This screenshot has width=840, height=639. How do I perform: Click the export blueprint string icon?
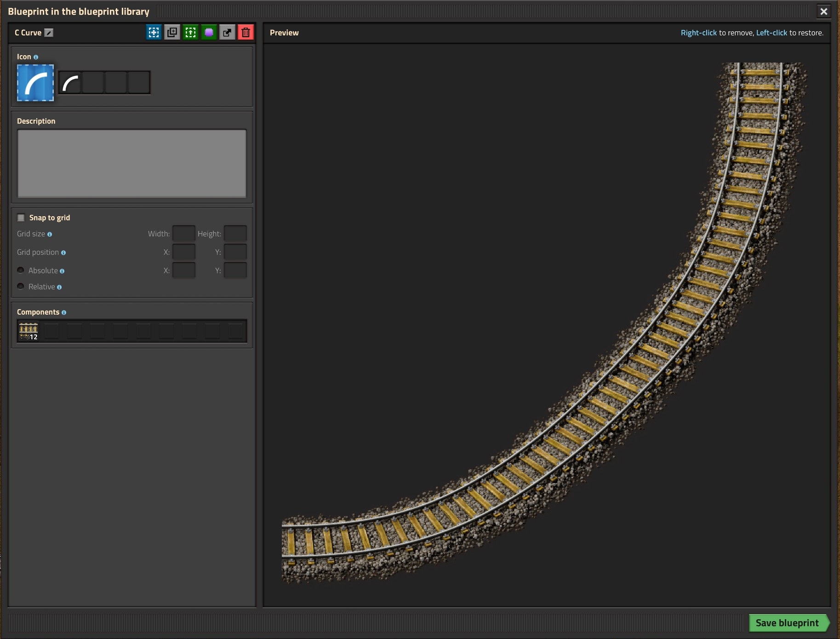point(227,32)
